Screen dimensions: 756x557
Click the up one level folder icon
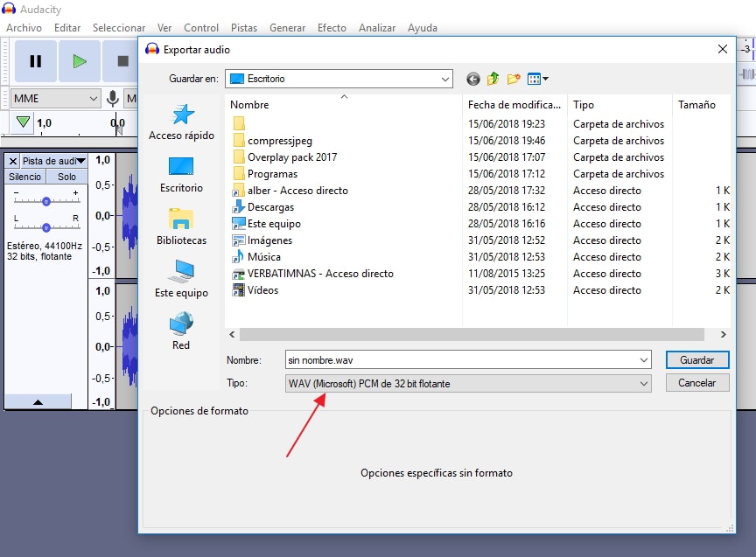pyautogui.click(x=493, y=79)
